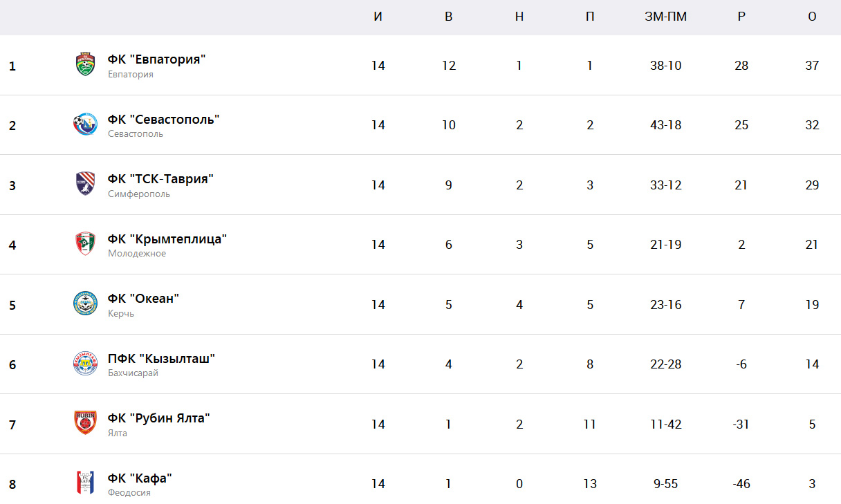
Task: Click the Krymteplitsa club logo
Action: pyautogui.click(x=85, y=244)
